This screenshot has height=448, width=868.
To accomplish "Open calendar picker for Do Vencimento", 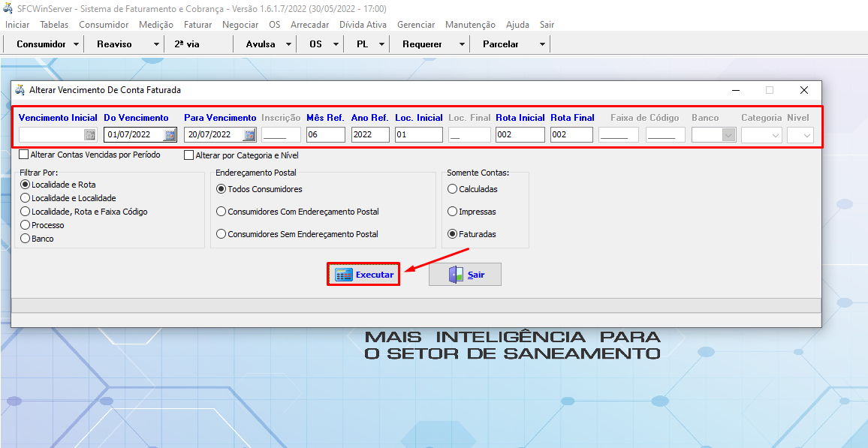I will (170, 135).
